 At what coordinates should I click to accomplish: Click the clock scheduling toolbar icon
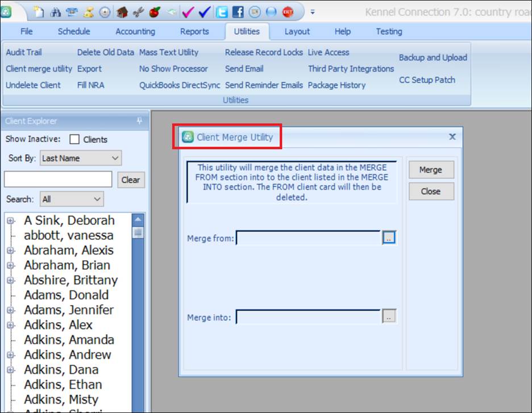(x=105, y=11)
